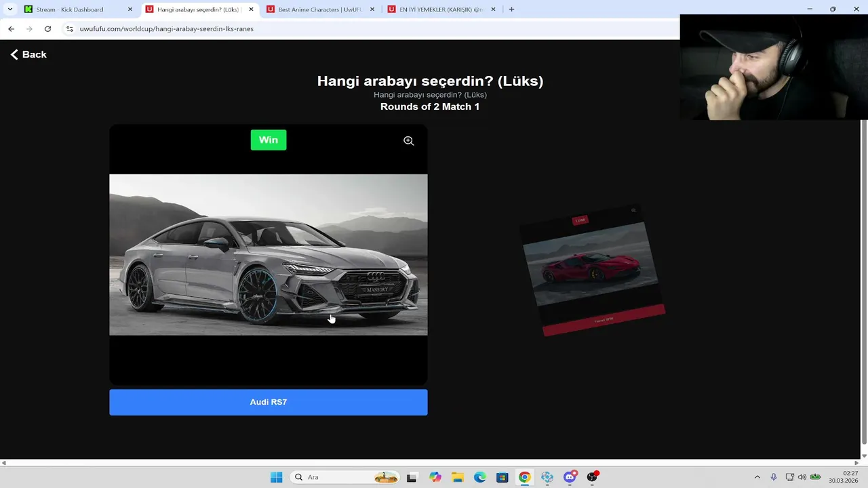The width and height of the screenshot is (868, 488).
Task: Show hidden system tray icons
Action: click(x=757, y=477)
